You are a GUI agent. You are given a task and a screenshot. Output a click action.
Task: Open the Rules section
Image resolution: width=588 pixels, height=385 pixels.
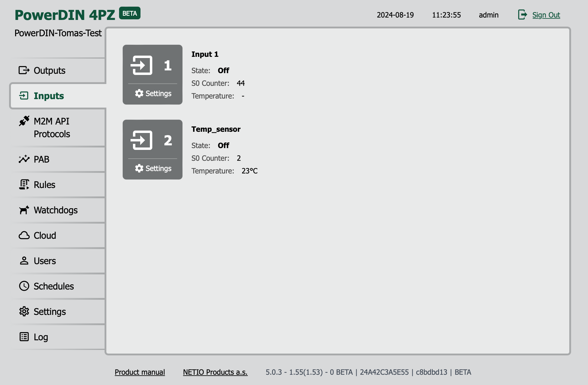(x=57, y=184)
